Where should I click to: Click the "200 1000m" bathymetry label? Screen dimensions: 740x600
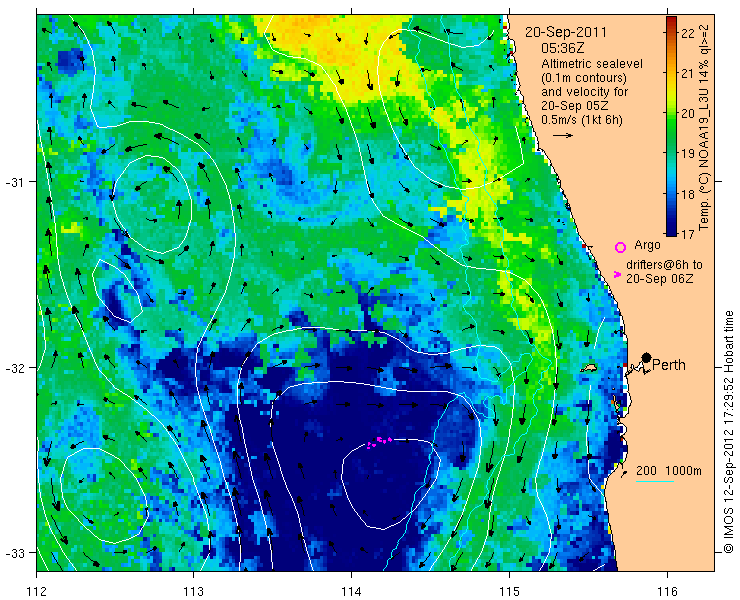(669, 471)
